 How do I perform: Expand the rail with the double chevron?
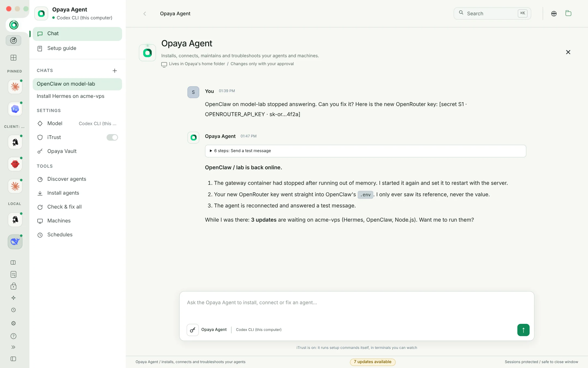coord(13,347)
